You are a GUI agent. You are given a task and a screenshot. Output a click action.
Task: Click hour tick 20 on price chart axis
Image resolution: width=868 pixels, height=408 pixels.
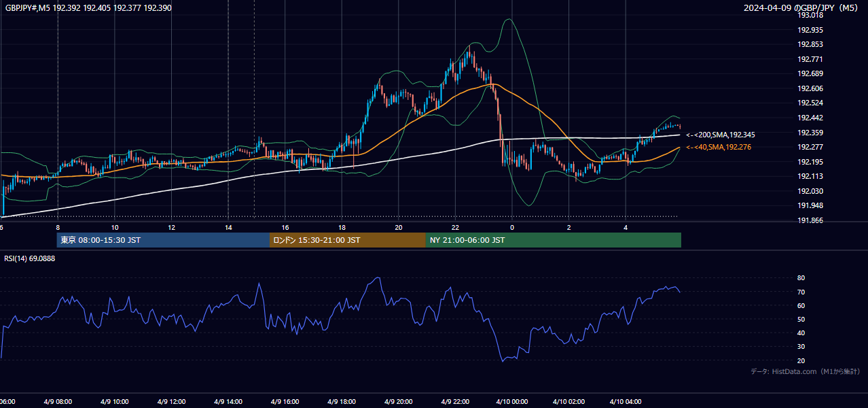(399, 227)
